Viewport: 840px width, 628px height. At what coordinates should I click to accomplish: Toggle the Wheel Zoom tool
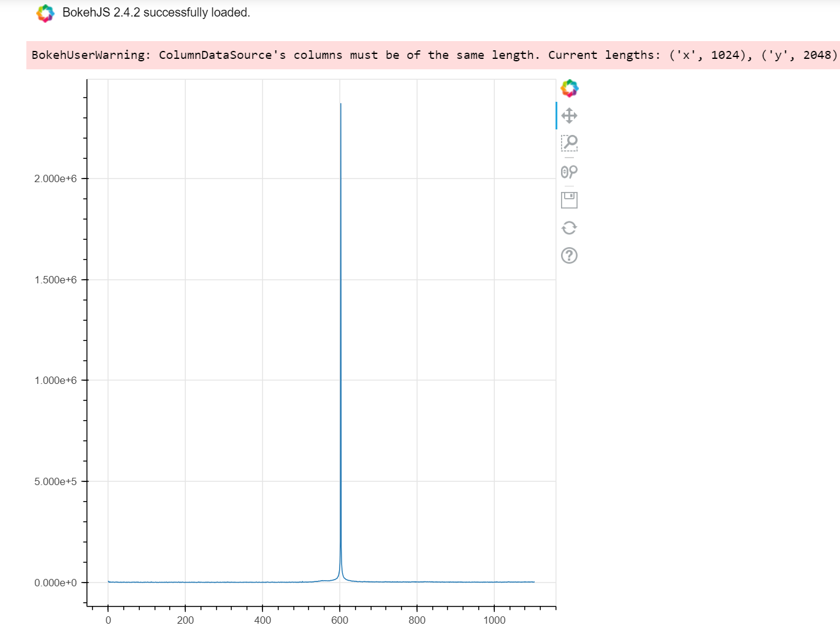click(570, 172)
